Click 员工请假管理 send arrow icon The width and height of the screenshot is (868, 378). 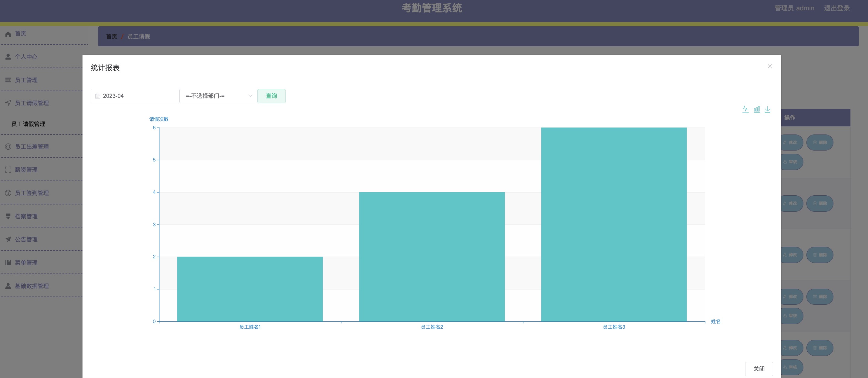click(8, 103)
